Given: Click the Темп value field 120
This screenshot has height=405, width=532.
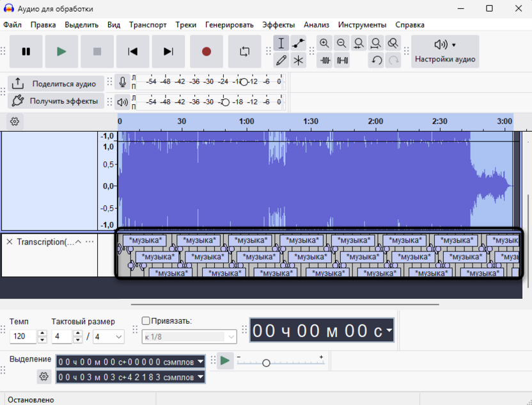Looking at the screenshot, I should (x=23, y=337).
